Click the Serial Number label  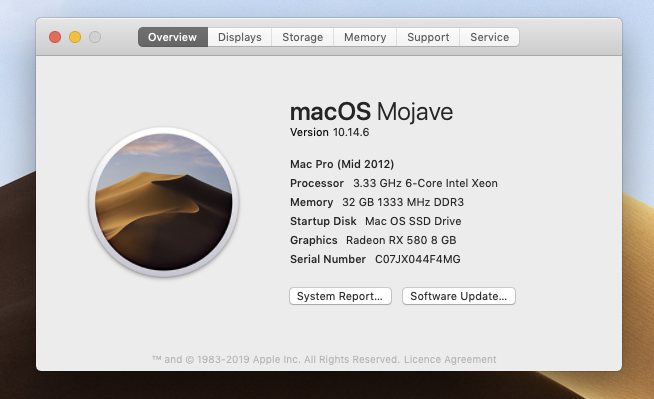328,259
